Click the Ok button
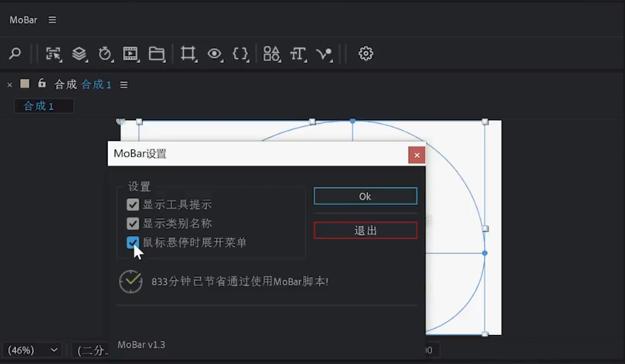 click(365, 196)
